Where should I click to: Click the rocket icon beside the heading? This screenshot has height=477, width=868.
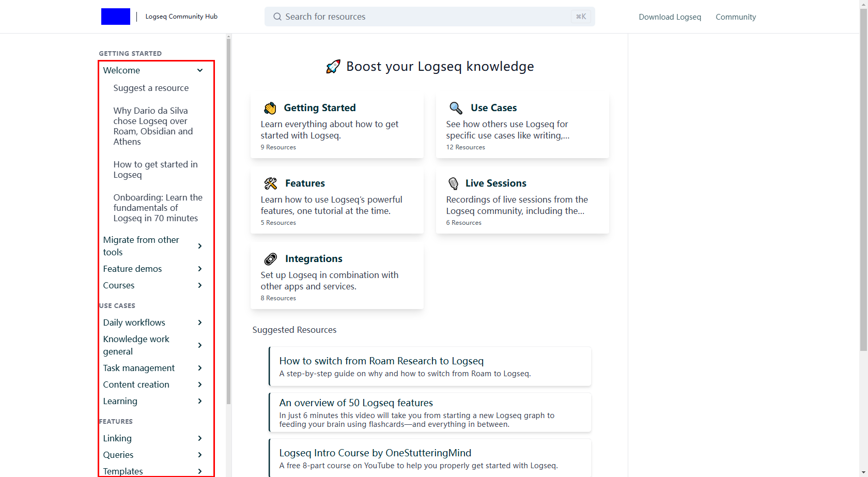(333, 67)
